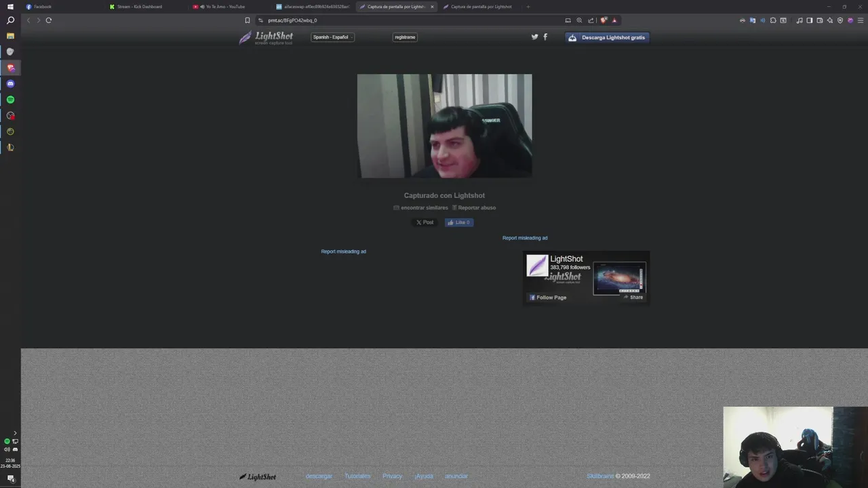Image resolution: width=868 pixels, height=488 pixels.
Task: Click Skillbrains footer link
Action: 600,476
